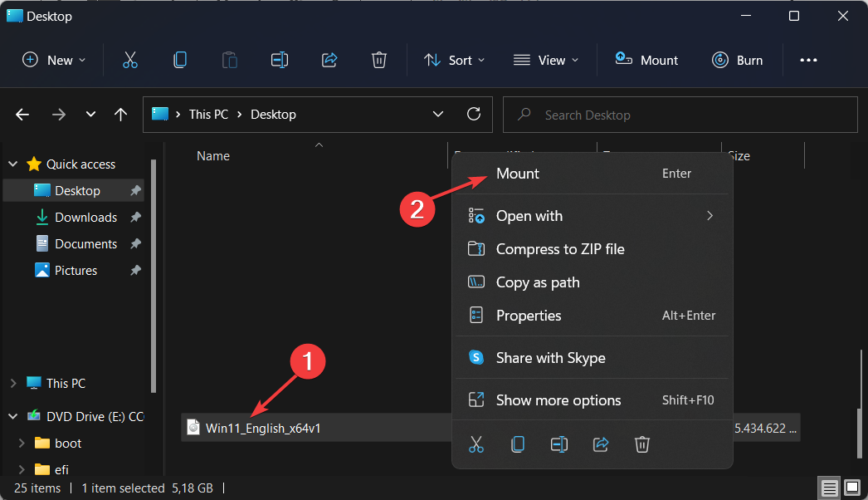Click the New button in the toolbar
Screen dimensions: 868x500
pyautogui.click(x=54, y=60)
